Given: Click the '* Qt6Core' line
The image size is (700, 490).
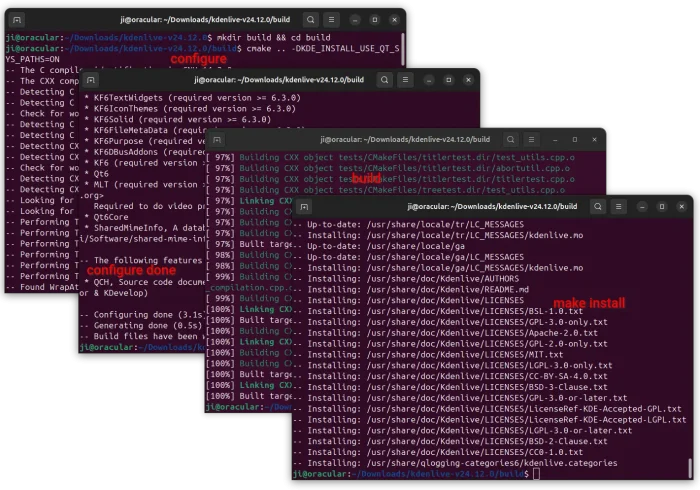Looking at the screenshot, I should coord(106,217).
